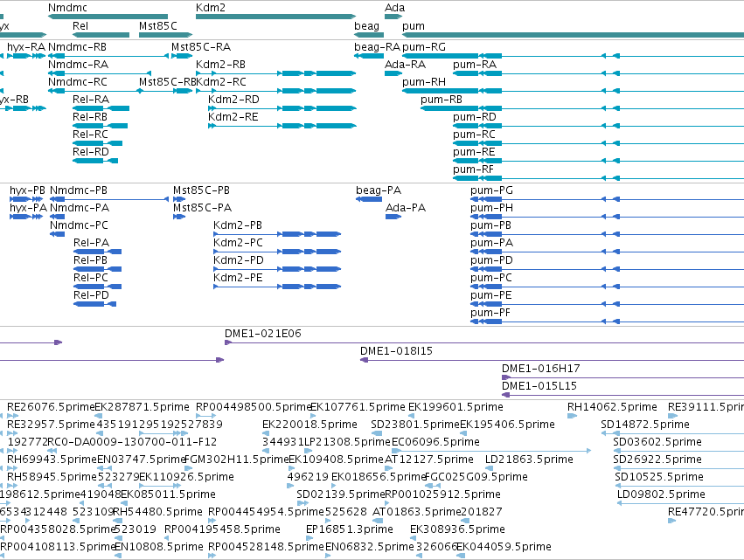This screenshot has width=744, height=560.
Task: Select transcript pum-RF
Action: click(x=598, y=179)
